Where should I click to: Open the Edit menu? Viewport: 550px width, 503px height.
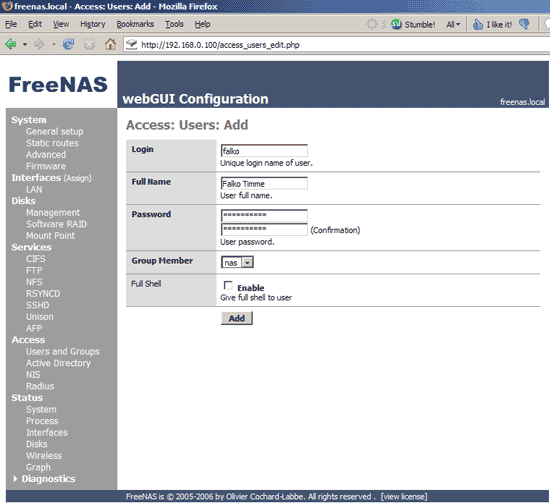click(35, 24)
